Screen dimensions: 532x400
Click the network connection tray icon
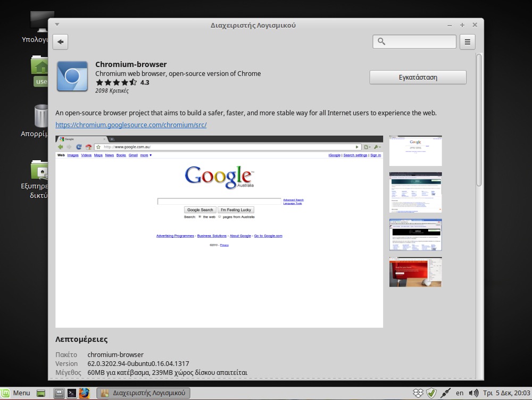[x=445, y=393]
